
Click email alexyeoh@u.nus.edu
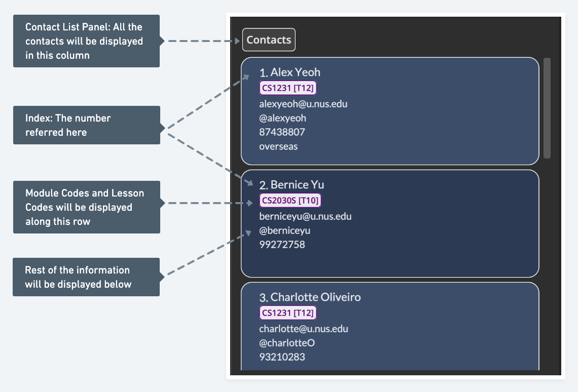[x=303, y=104]
